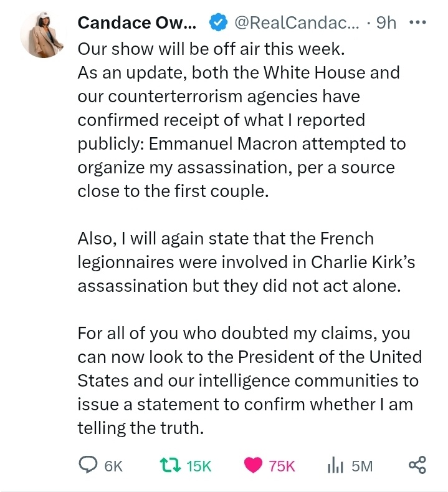The width and height of the screenshot is (448, 492).
Task: Click the blue verified checkmark badge
Action: point(216,23)
